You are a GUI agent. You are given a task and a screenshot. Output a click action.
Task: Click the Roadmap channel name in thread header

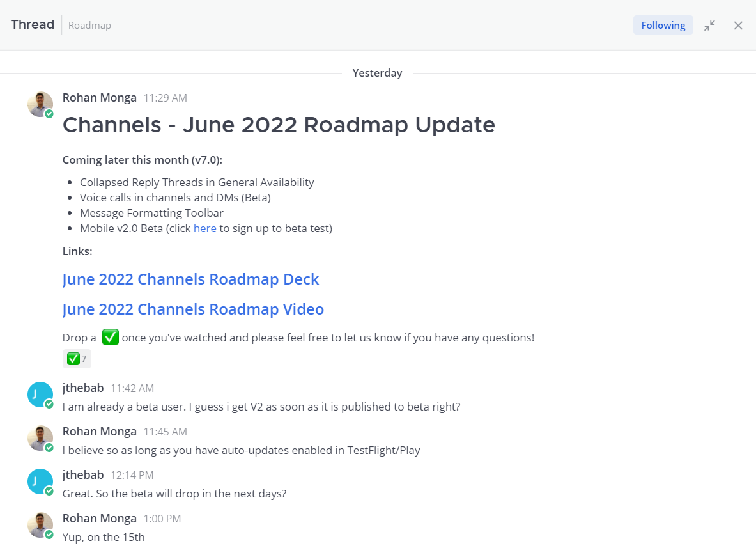tap(89, 26)
